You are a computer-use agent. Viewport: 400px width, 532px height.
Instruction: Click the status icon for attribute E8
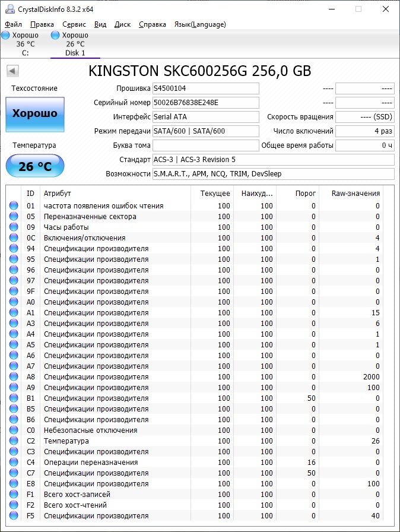pos(14,483)
